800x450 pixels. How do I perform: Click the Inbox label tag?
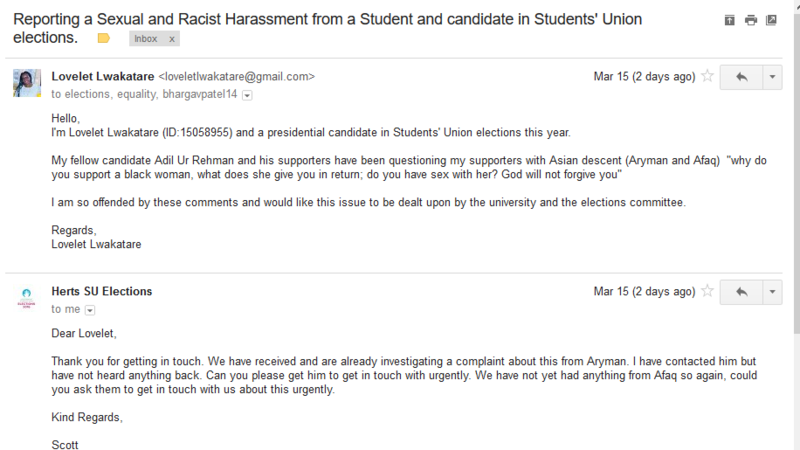146,38
